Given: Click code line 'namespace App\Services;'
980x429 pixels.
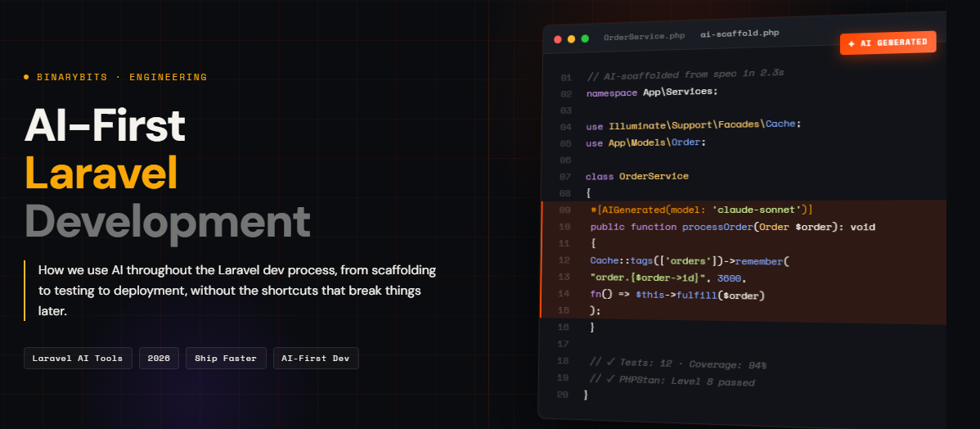Looking at the screenshot, I should pos(653,92).
